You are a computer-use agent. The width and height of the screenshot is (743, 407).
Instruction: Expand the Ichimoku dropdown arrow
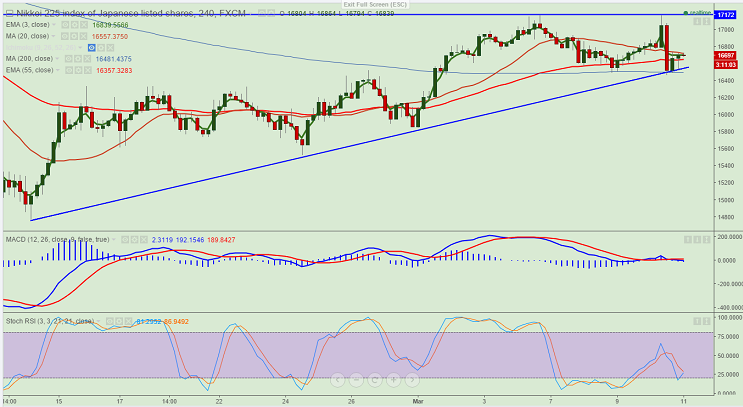[x=80, y=48]
